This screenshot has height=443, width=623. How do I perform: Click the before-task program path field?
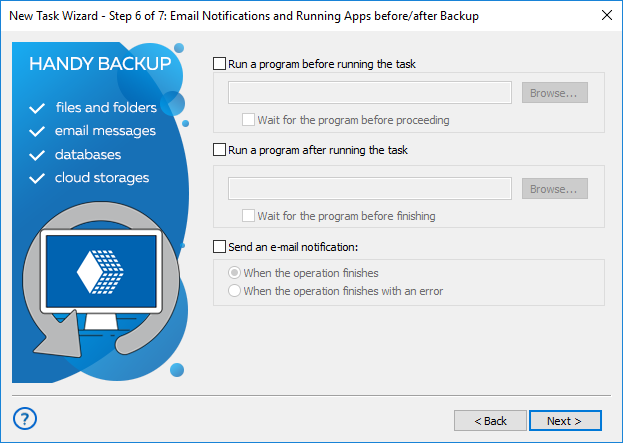pos(370,93)
